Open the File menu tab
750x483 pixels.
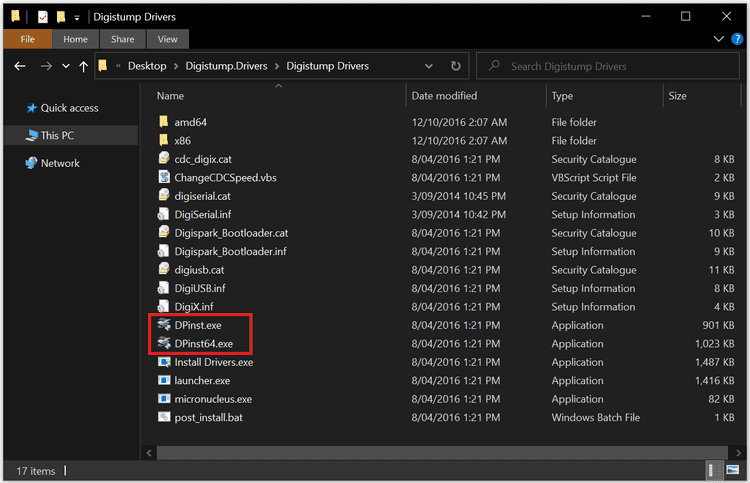click(27, 39)
